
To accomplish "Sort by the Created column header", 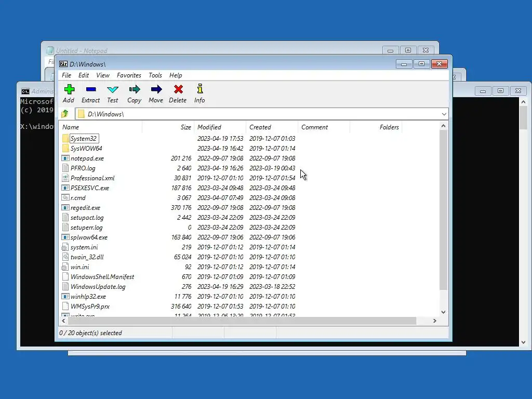I will (x=272, y=127).
